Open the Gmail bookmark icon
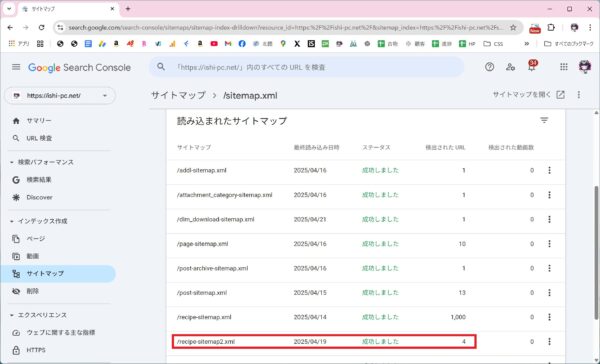 tap(228, 44)
